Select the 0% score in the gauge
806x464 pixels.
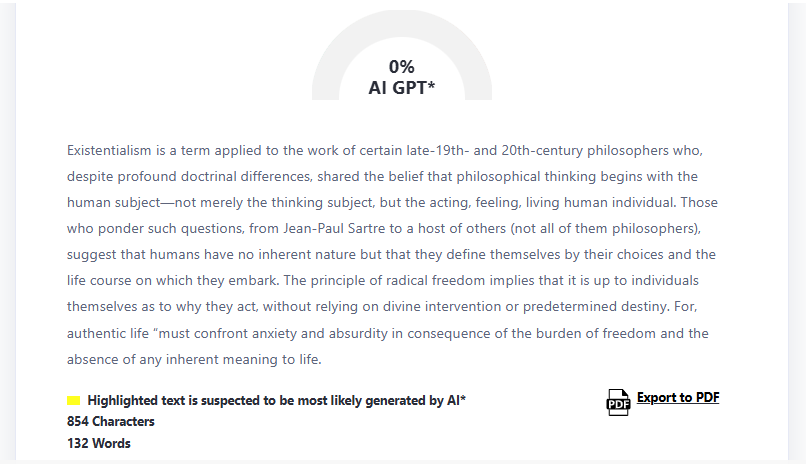[402, 67]
